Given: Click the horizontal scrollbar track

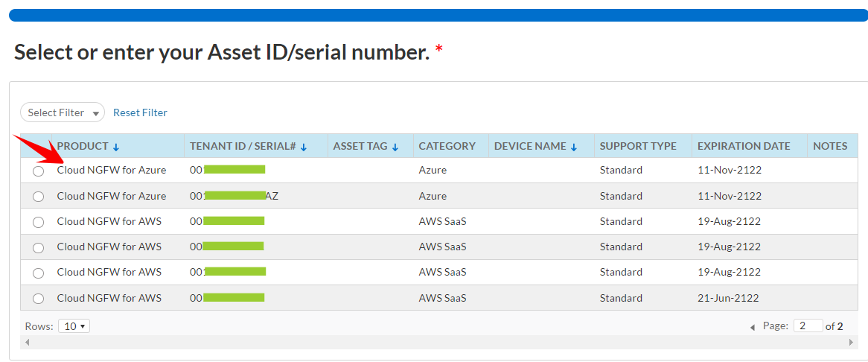Looking at the screenshot, I should tap(439, 342).
